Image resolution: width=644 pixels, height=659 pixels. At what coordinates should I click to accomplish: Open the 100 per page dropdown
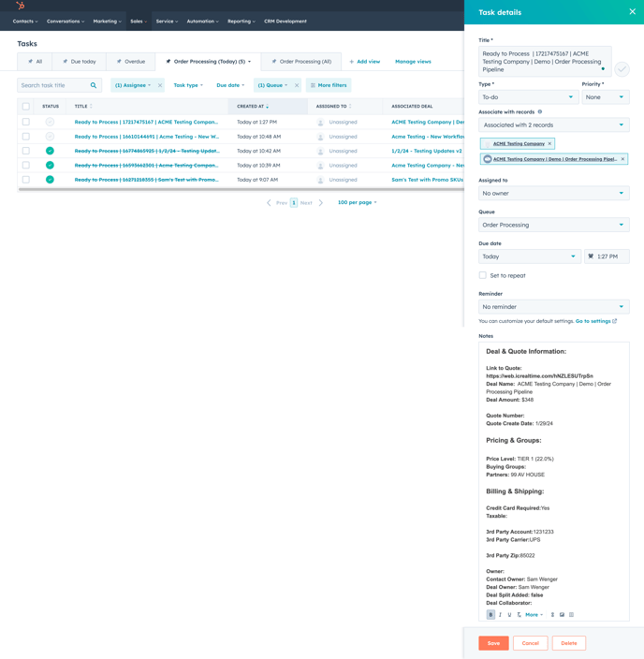point(358,202)
